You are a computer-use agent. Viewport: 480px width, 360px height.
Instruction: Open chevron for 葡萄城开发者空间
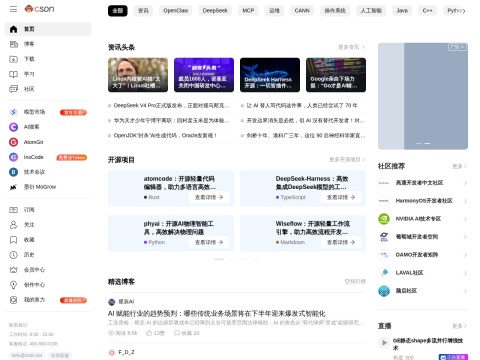point(465,237)
